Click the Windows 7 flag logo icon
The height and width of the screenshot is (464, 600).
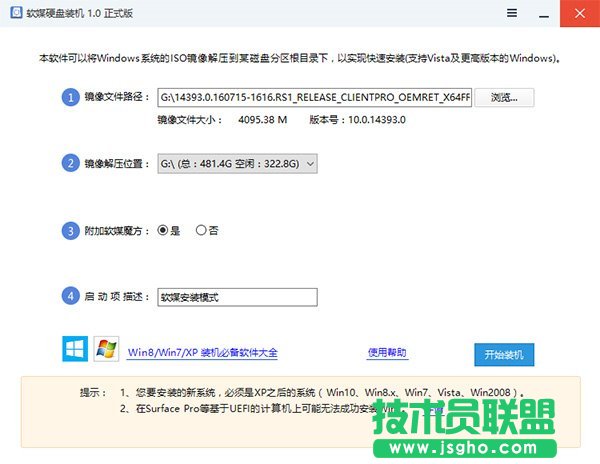[106, 349]
